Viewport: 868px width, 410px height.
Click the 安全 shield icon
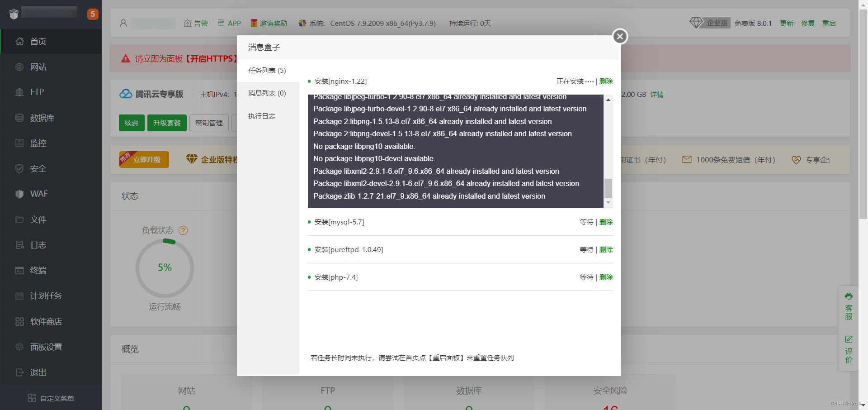coord(19,168)
